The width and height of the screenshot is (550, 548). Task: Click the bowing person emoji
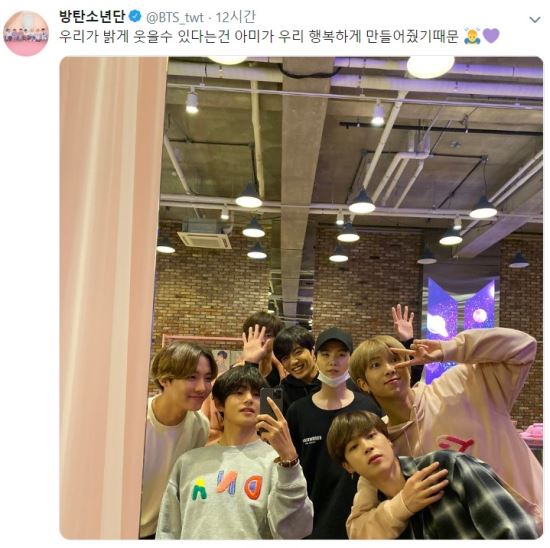coord(472,36)
